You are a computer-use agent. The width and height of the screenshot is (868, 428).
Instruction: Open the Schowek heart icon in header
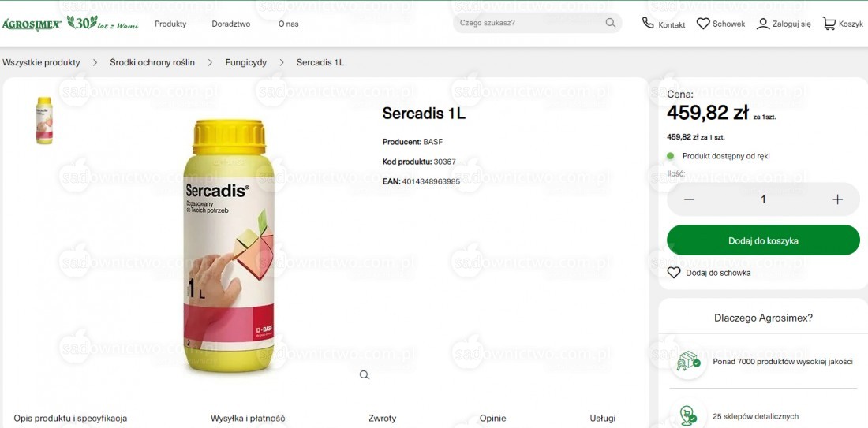coord(703,24)
